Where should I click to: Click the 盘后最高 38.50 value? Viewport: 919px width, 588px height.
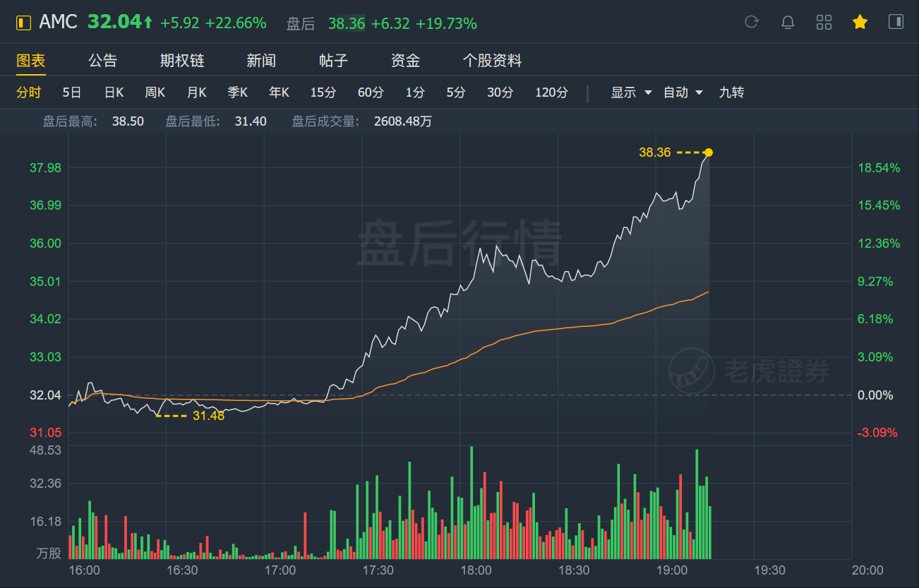coord(128,121)
